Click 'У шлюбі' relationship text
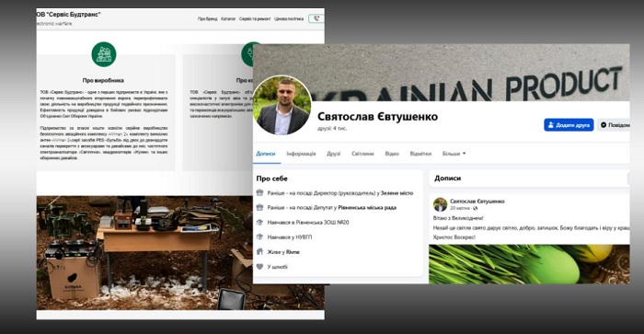Screen dimensions: 644x334 (x=278, y=267)
